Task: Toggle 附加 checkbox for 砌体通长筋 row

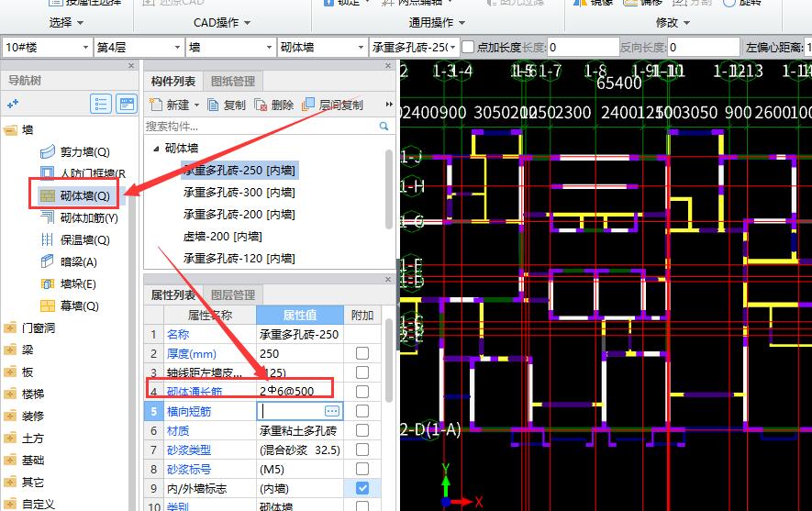Action: click(x=362, y=392)
